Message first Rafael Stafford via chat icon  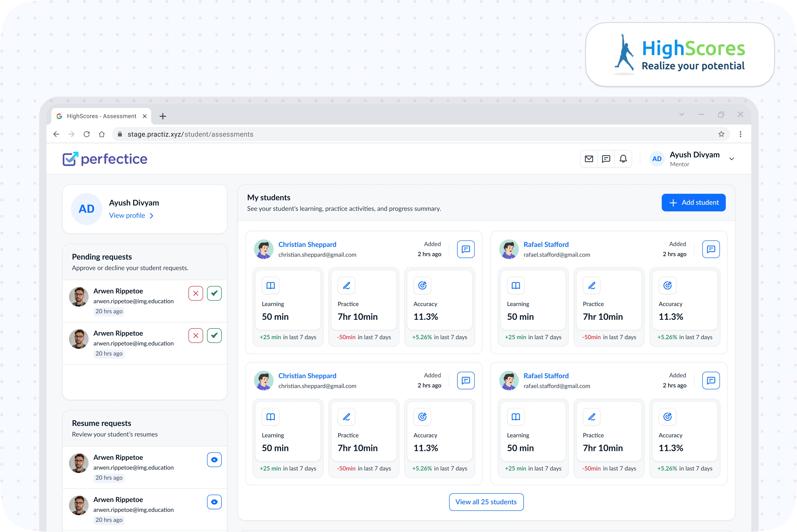711,249
